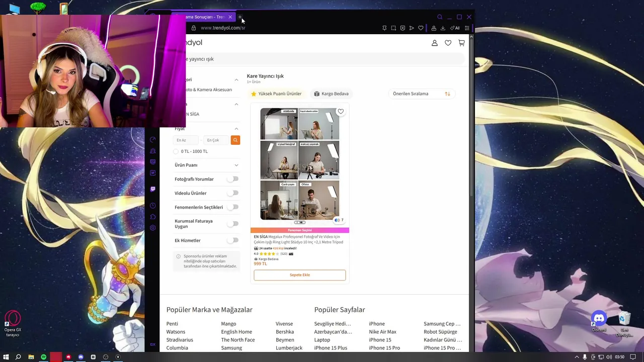Open the Nike Air Max popular page

[382, 332]
